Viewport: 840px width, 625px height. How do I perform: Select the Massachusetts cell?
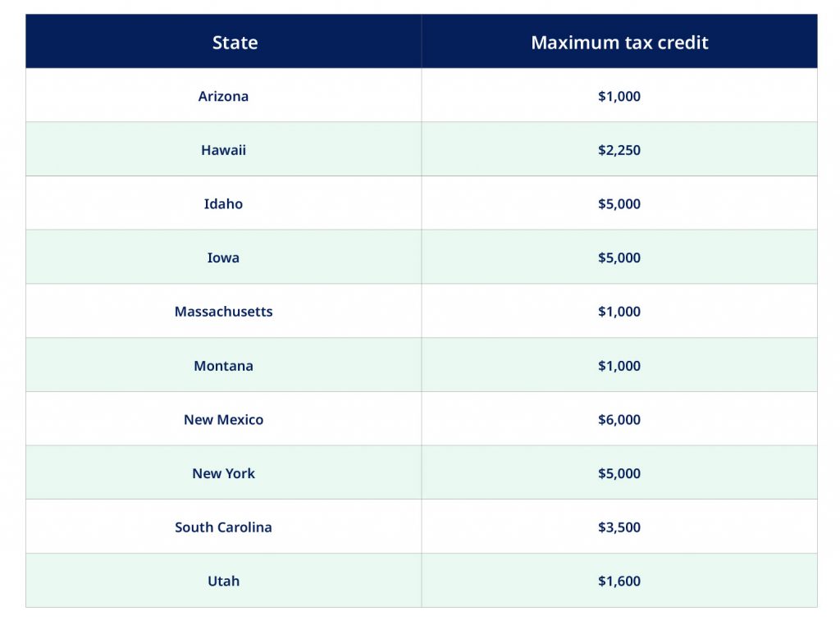point(223,311)
